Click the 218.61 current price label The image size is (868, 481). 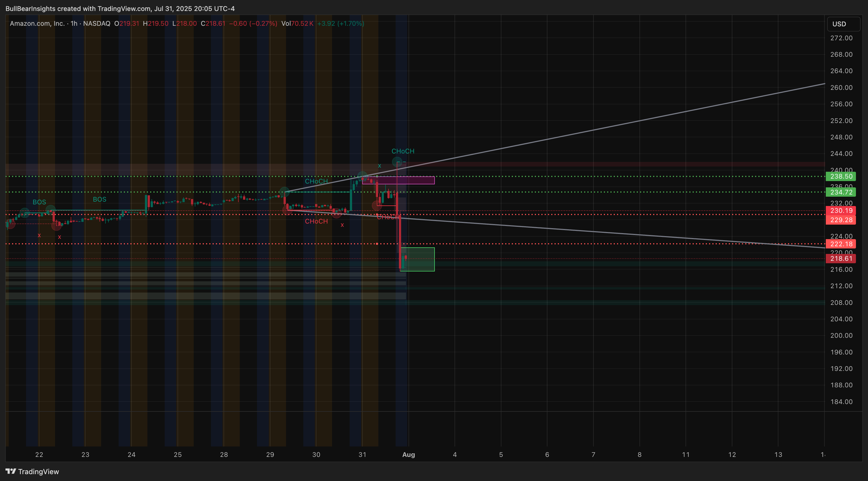(x=841, y=258)
